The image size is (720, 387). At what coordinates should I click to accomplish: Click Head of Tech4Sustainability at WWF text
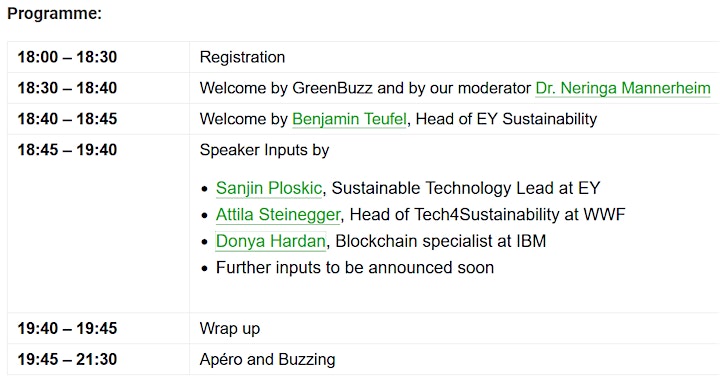coord(487,214)
